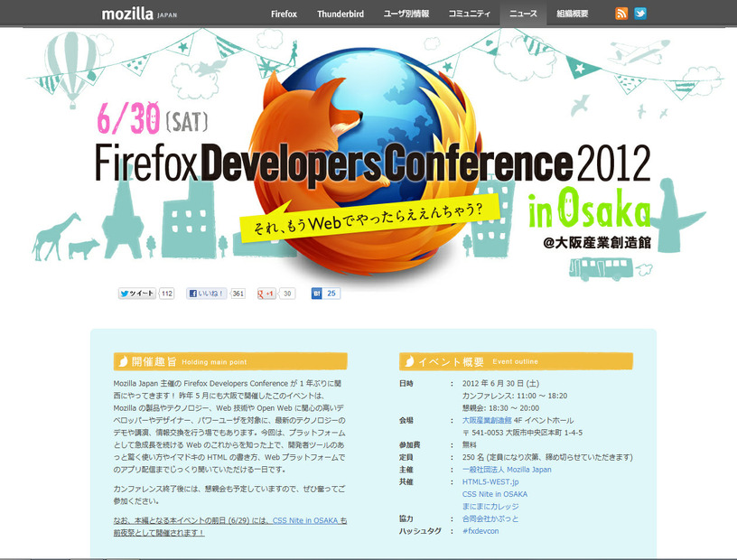Click the カンファレンス: 11:00 ~ 18:20 time
Image resolution: width=737 pixels, height=560 pixels.
[x=515, y=396]
